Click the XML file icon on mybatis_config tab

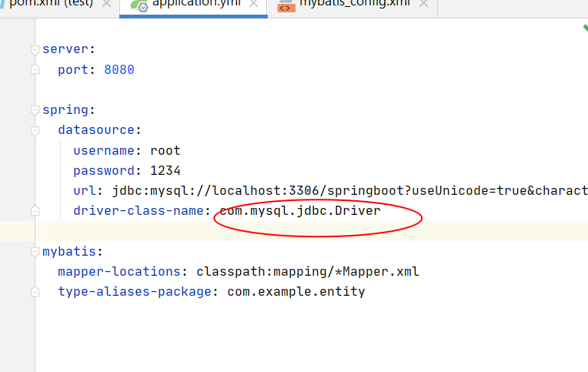pyautogui.click(x=286, y=6)
